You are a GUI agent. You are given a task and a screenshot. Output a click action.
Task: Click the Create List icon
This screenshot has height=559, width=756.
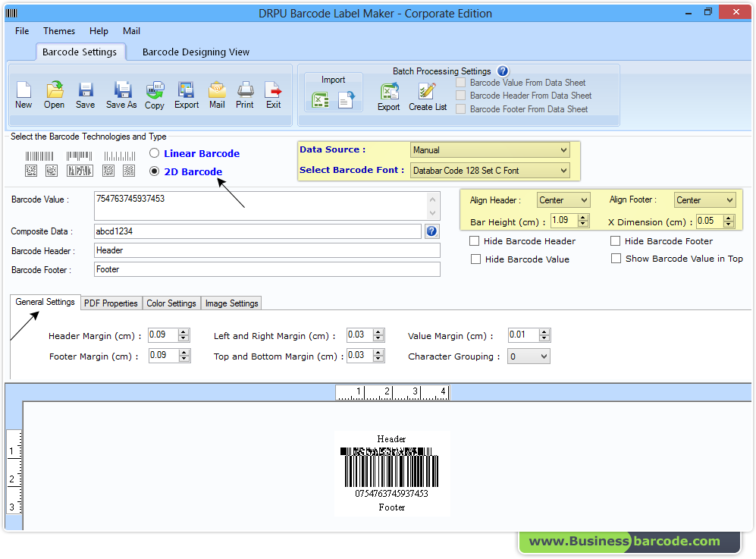click(427, 95)
